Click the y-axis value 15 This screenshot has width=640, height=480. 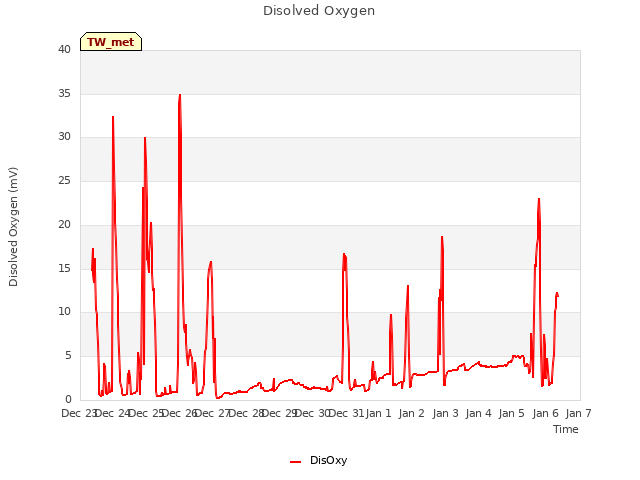coord(64,268)
